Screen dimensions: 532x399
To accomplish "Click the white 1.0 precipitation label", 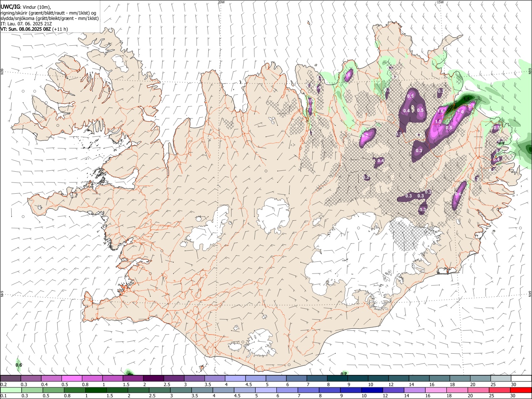I will click(461, 112).
